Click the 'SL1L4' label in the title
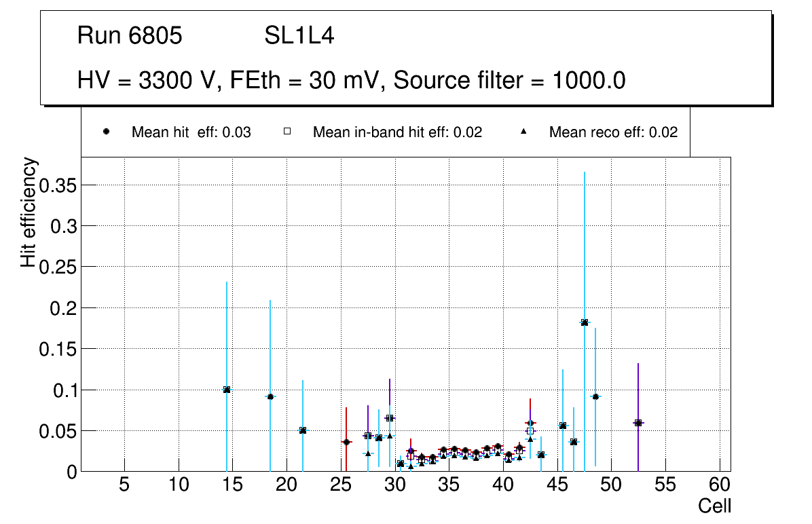This screenshot has width=812, height=524. [x=299, y=36]
